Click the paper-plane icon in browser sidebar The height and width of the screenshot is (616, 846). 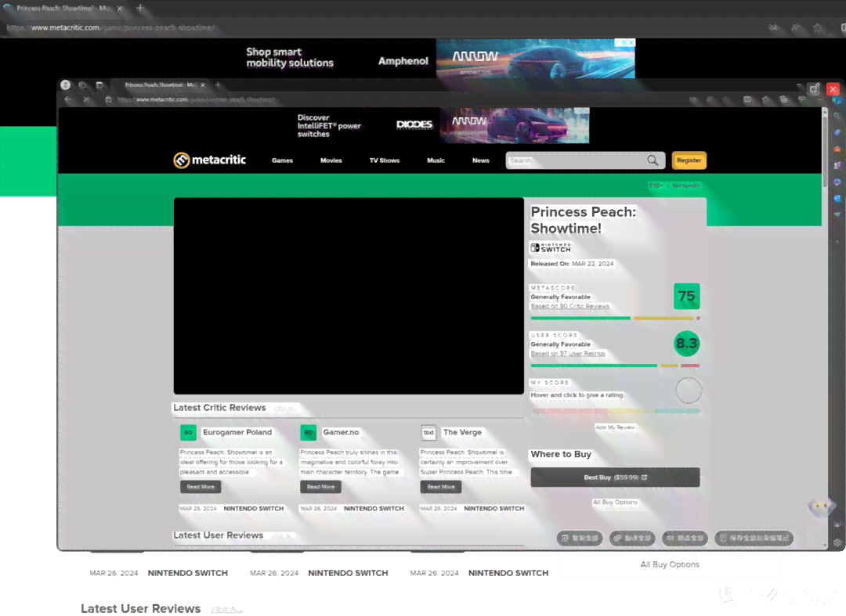[837, 214]
